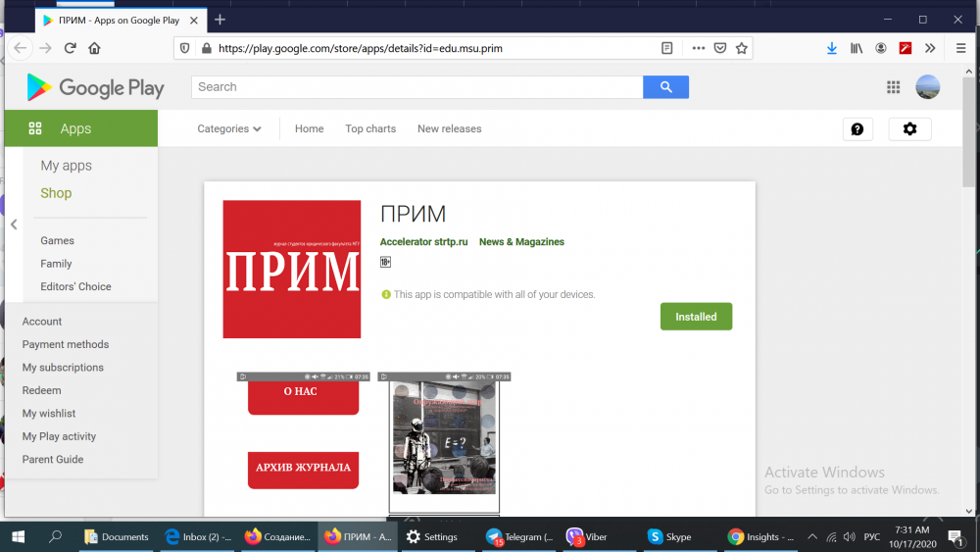
Task: Click the blue search magnifier button
Action: point(665,87)
